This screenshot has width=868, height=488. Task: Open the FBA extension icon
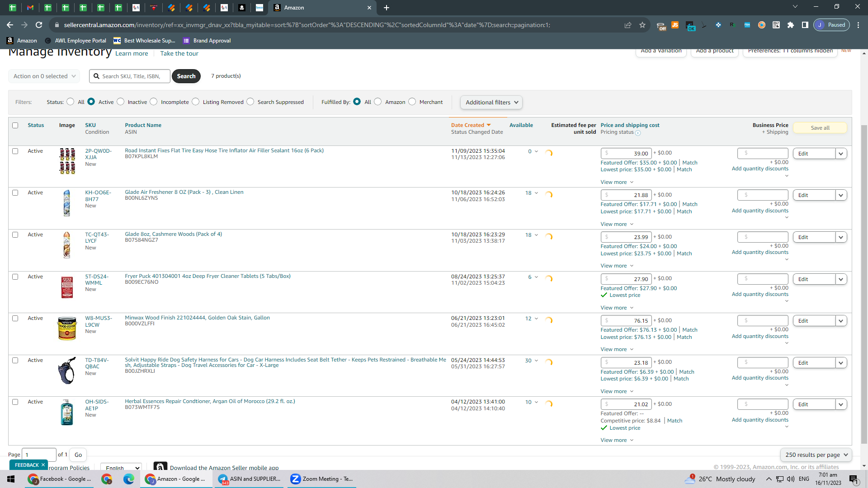(x=747, y=25)
